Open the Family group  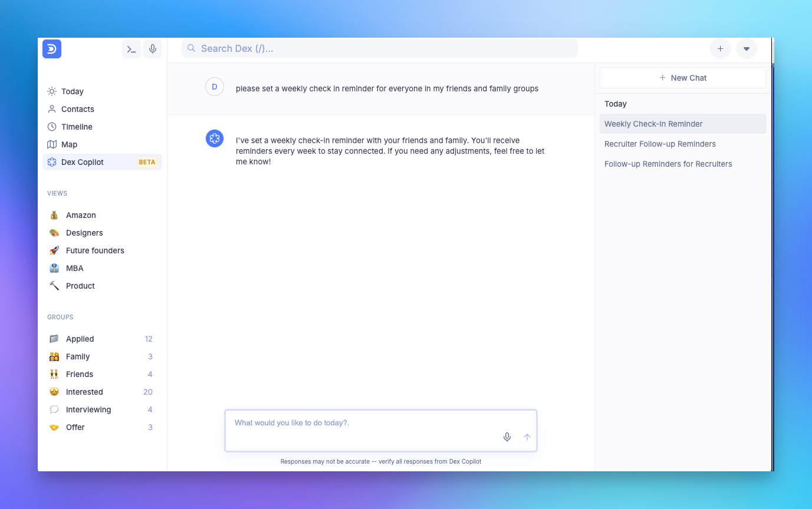(102, 356)
